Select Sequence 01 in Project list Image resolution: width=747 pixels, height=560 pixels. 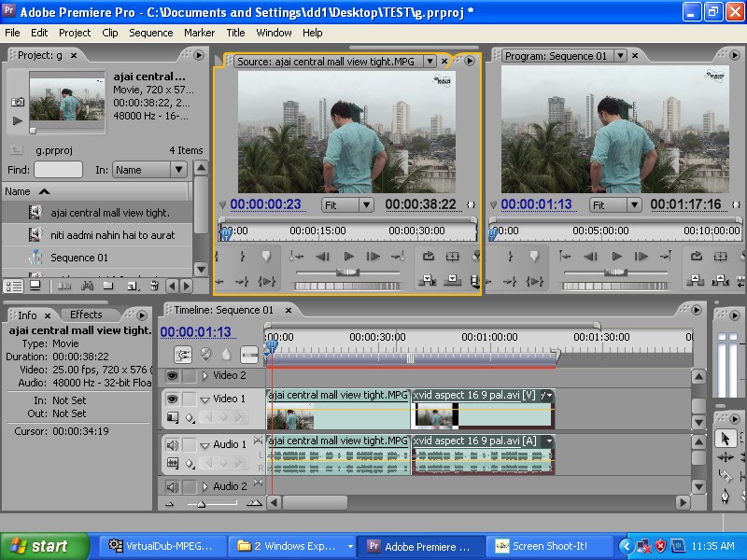(x=98, y=258)
